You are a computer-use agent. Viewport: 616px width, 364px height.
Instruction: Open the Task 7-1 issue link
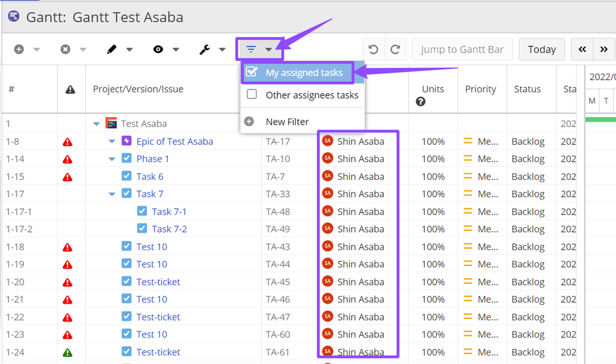pyautogui.click(x=170, y=212)
